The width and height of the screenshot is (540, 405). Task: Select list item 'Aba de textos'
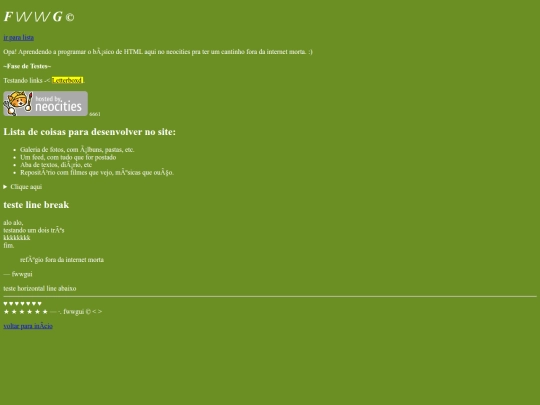point(56,165)
